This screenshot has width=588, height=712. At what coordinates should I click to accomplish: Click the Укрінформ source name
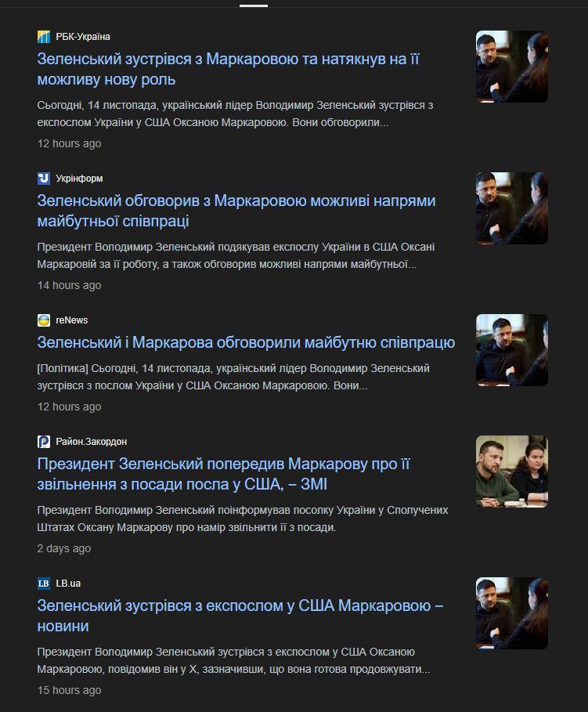(79, 179)
